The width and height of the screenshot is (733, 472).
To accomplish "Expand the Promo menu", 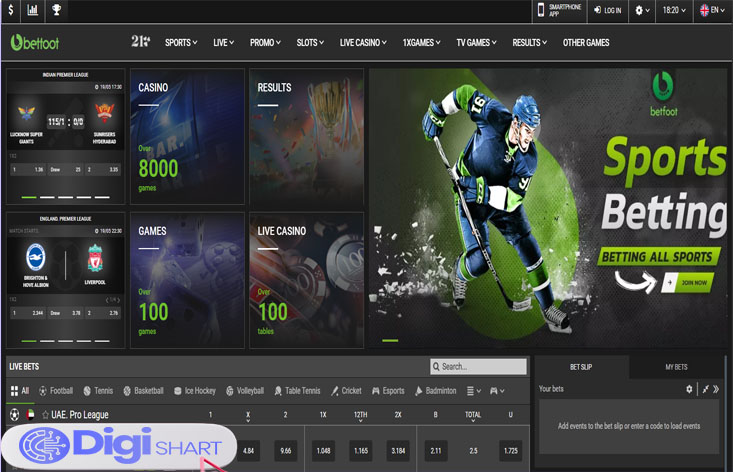I will coord(265,43).
